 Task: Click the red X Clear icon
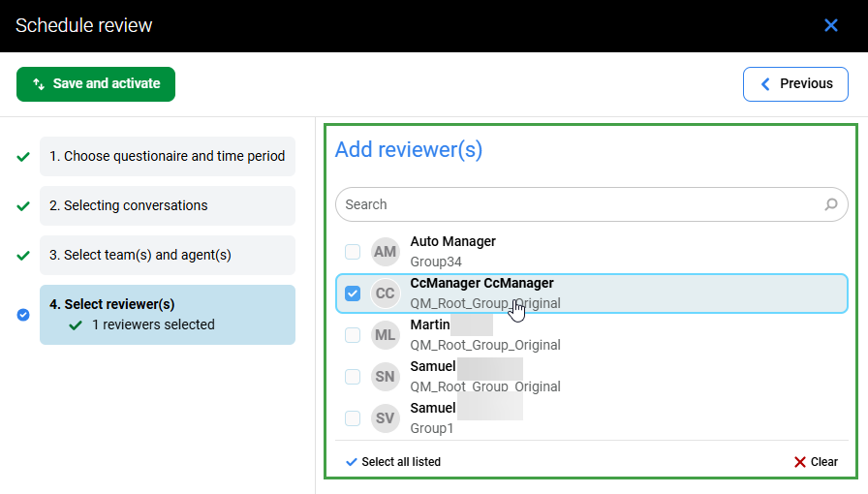click(799, 462)
